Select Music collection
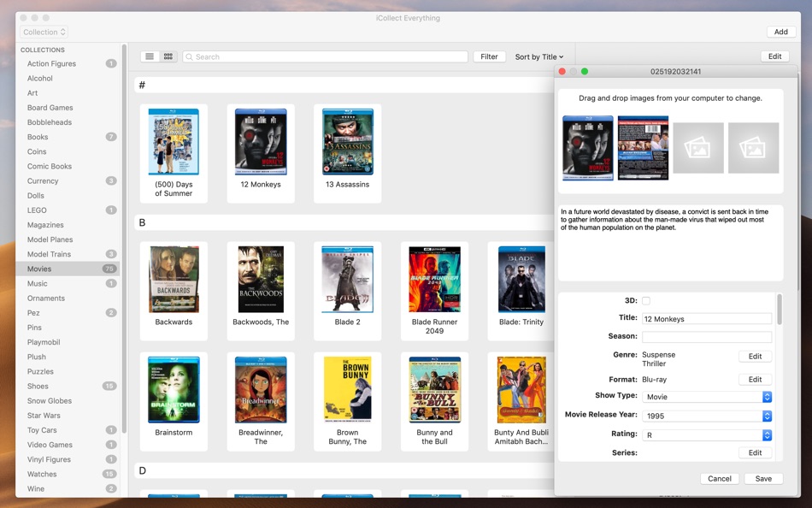The height and width of the screenshot is (508, 812). (x=68, y=284)
